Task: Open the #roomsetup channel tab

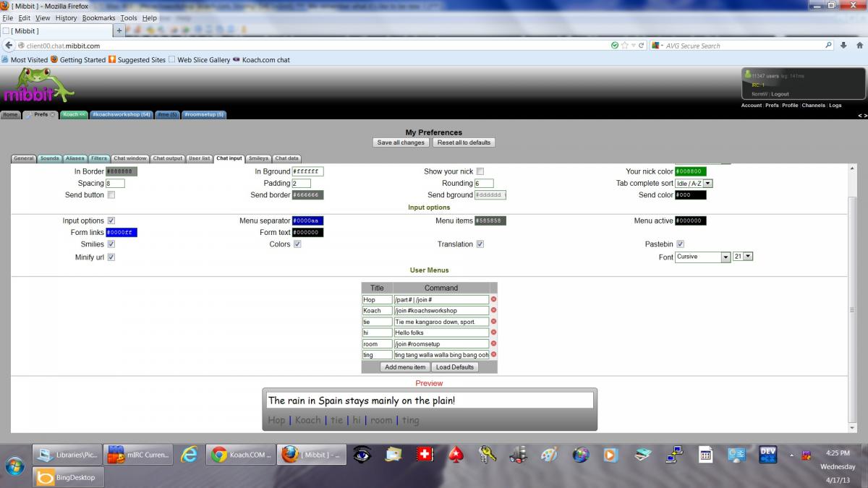Action: tap(204, 114)
